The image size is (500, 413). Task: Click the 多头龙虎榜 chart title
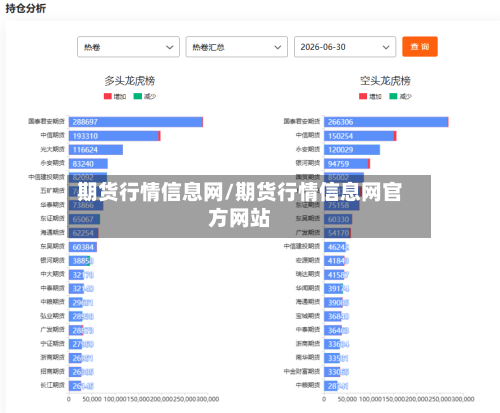(x=130, y=81)
